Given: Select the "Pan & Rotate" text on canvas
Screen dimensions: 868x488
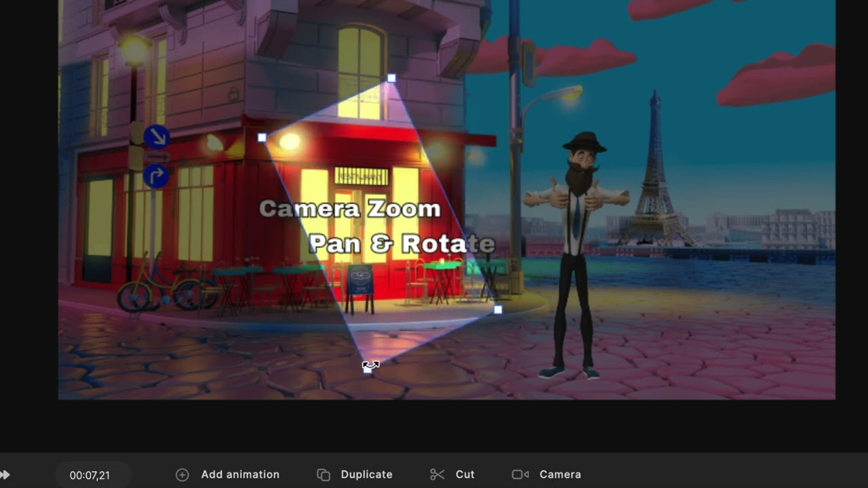Looking at the screenshot, I should (x=401, y=244).
